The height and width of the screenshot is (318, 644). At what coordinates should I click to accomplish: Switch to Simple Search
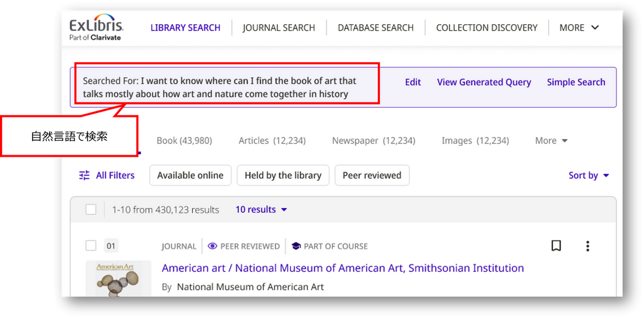(x=576, y=82)
